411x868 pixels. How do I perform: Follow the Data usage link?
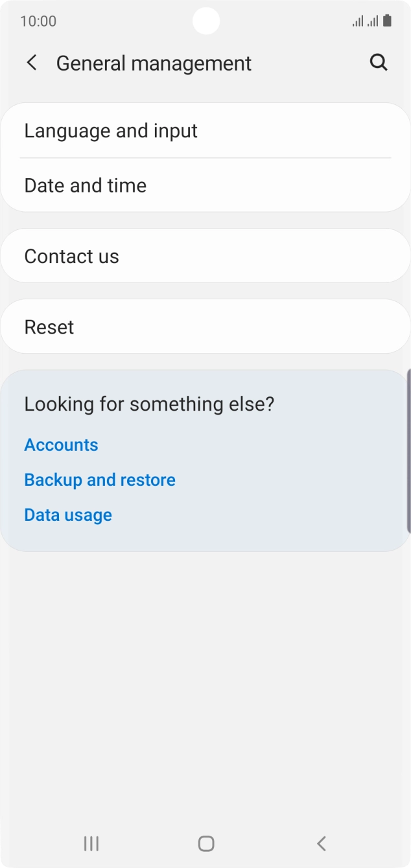coord(68,515)
